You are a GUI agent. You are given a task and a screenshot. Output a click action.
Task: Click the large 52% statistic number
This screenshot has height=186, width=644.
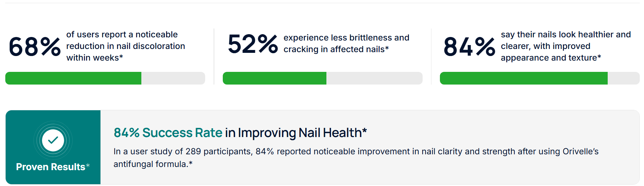coord(253,44)
